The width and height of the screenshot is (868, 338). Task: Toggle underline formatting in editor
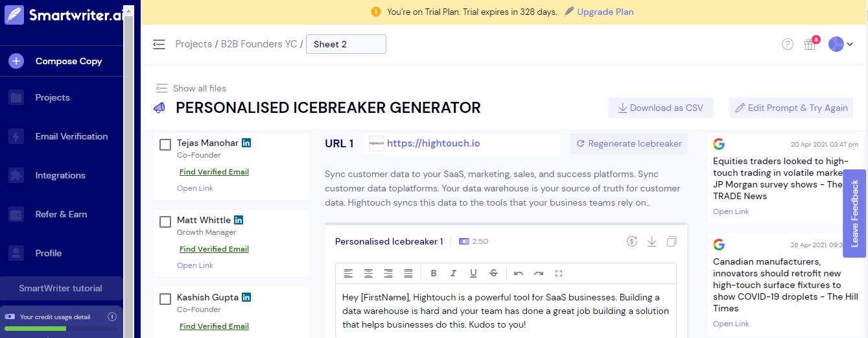474,273
